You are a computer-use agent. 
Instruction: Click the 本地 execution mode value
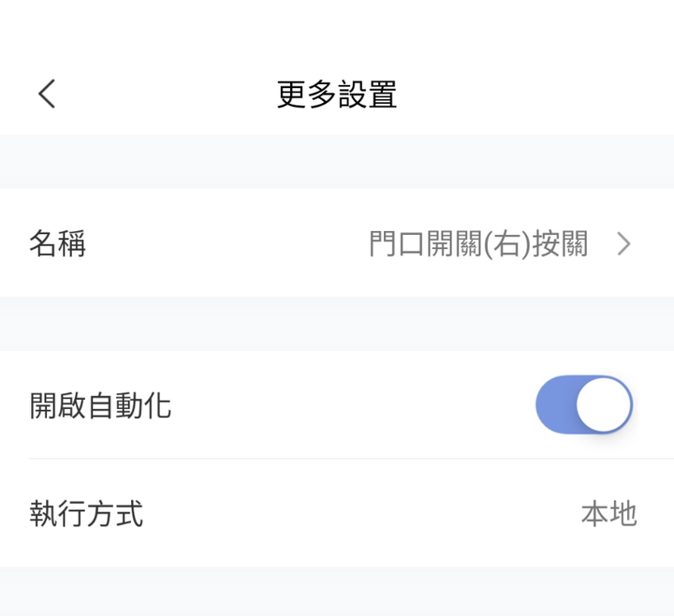coord(608,513)
